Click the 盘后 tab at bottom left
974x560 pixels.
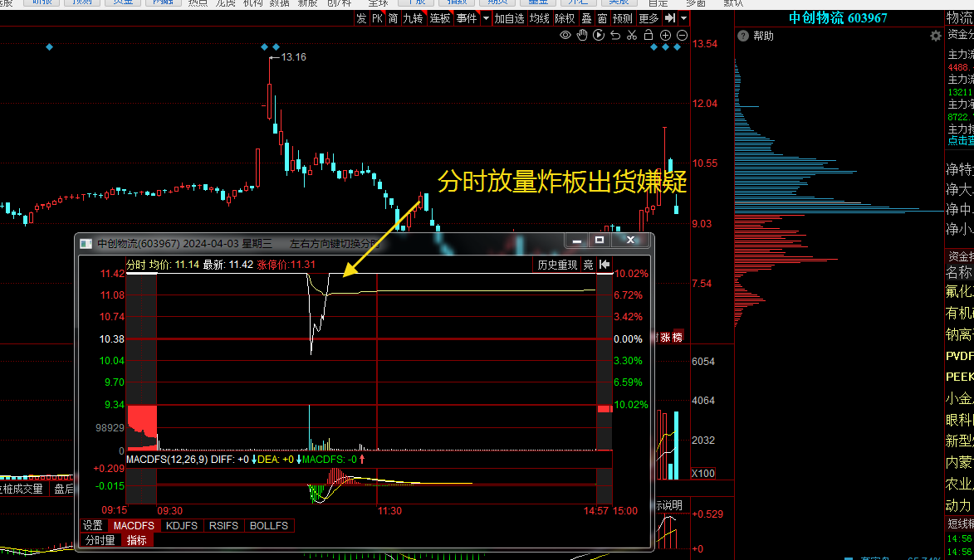point(64,489)
